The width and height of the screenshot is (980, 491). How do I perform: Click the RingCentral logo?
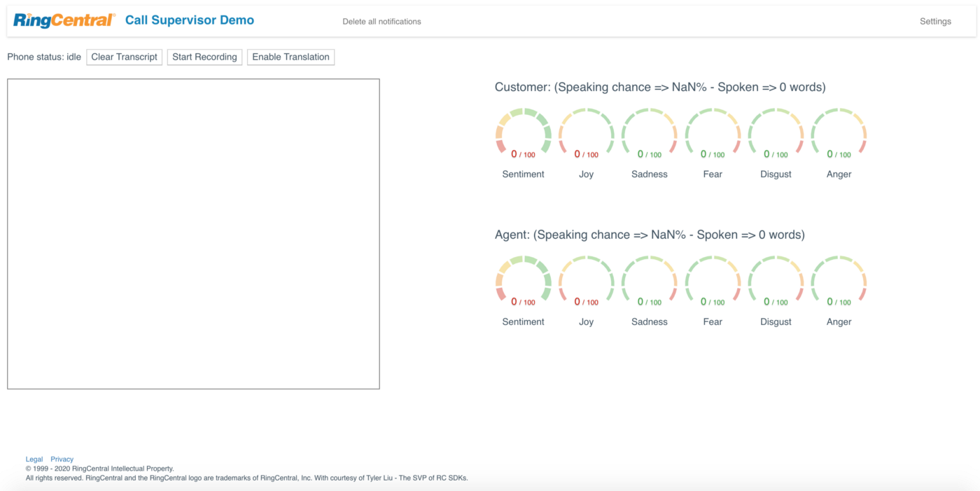click(x=64, y=20)
